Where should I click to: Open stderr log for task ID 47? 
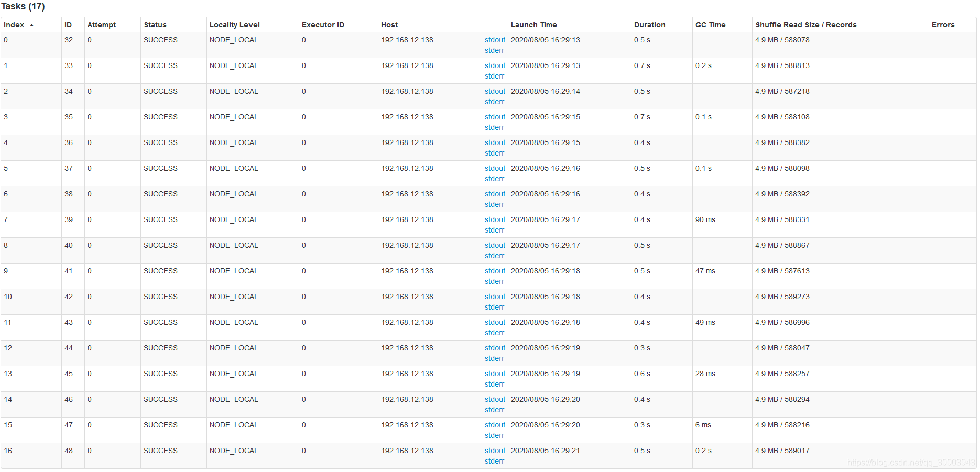click(494, 435)
